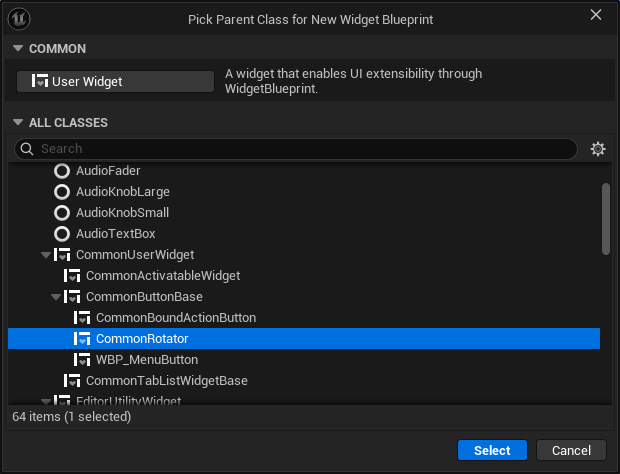
Task: Select the CommonRotator class row
Action: (142, 339)
